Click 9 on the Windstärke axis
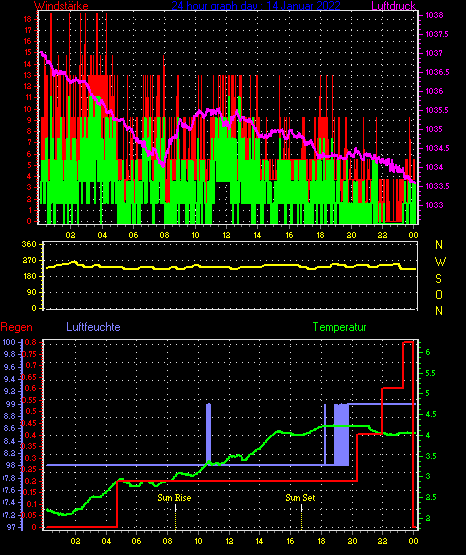The image size is (466, 555). (x=29, y=120)
